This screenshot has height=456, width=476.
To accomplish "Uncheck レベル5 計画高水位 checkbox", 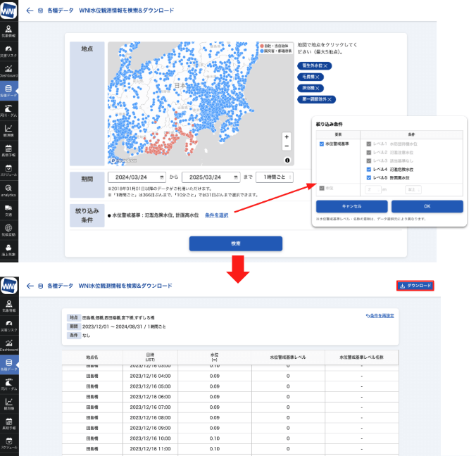I will [x=369, y=177].
